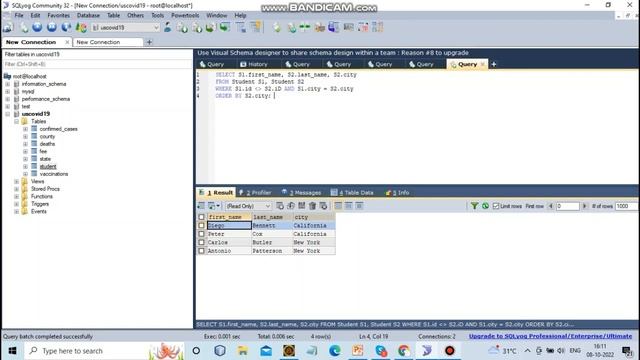This screenshot has height=360, width=640.
Task: Switch results to grid view icon
Action: [338, 206]
